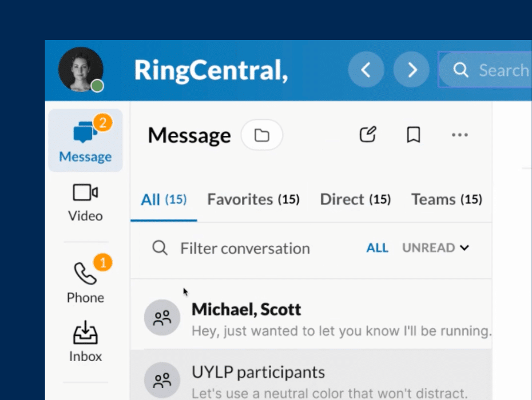Open the three-dot more options menu
The height and width of the screenshot is (400, 532).
click(x=459, y=135)
